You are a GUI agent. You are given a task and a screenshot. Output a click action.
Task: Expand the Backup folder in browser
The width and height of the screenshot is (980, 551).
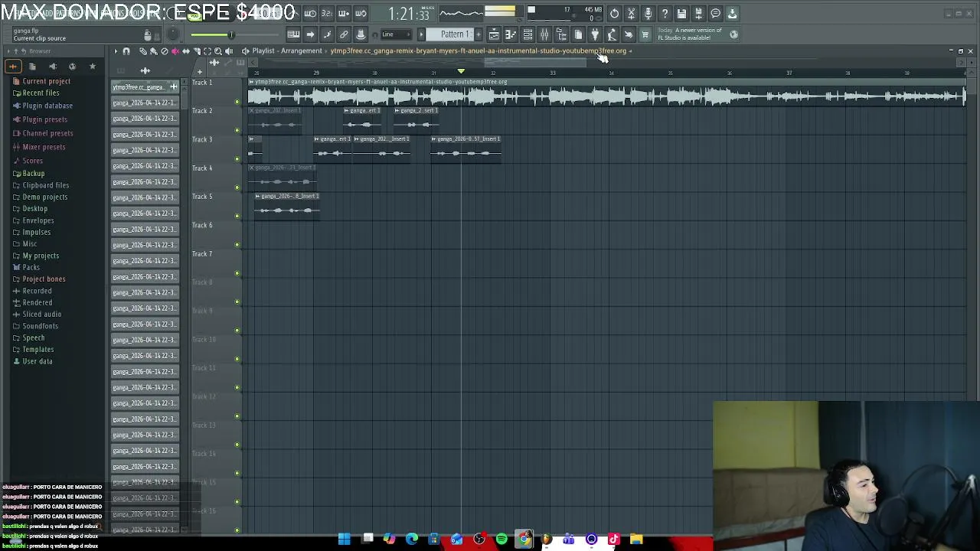click(33, 174)
